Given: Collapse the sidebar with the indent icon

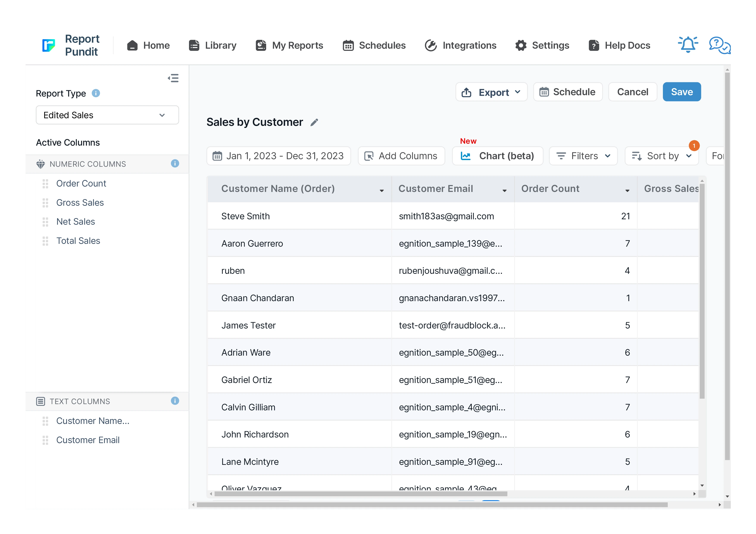Looking at the screenshot, I should point(173,78).
